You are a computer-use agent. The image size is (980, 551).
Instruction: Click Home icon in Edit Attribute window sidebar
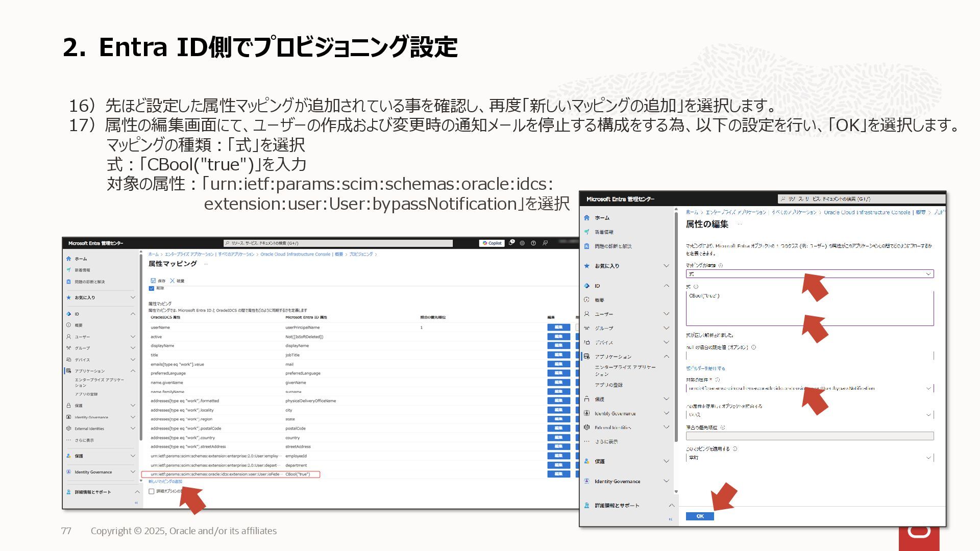[x=586, y=217]
